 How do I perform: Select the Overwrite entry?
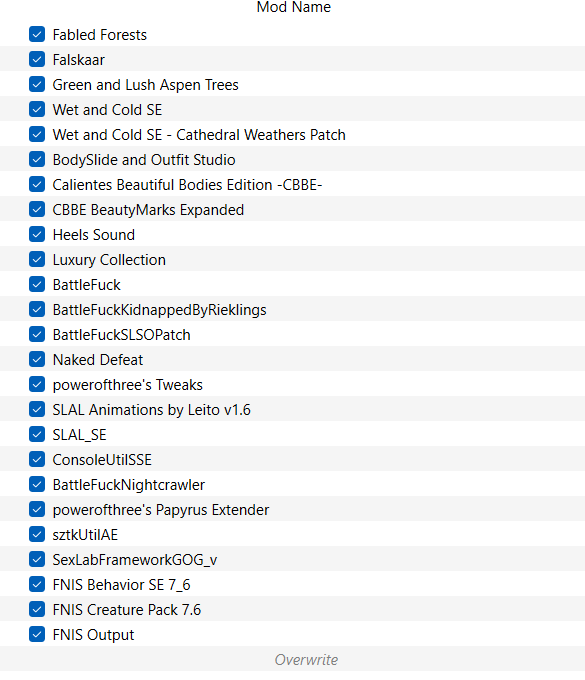pyautogui.click(x=306, y=660)
